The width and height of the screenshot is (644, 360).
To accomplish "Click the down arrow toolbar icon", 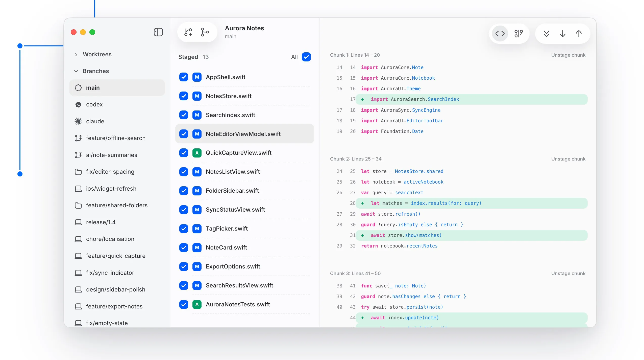I will point(562,33).
